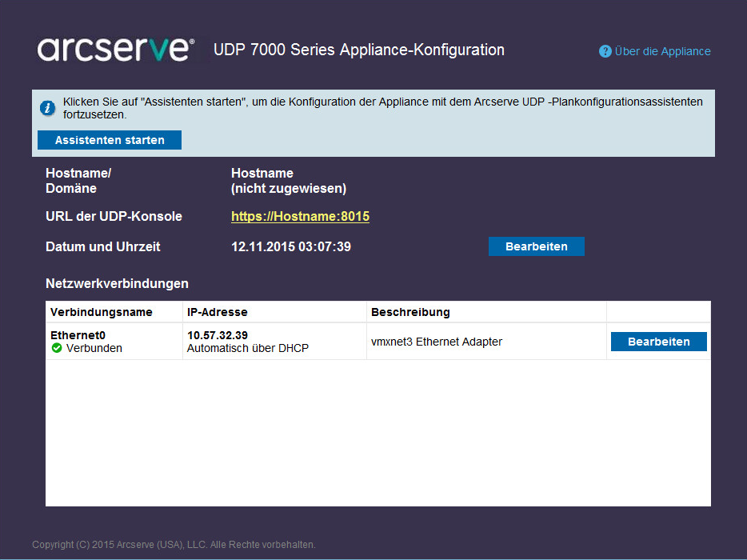Click the copyright notice at bottom

tap(174, 545)
